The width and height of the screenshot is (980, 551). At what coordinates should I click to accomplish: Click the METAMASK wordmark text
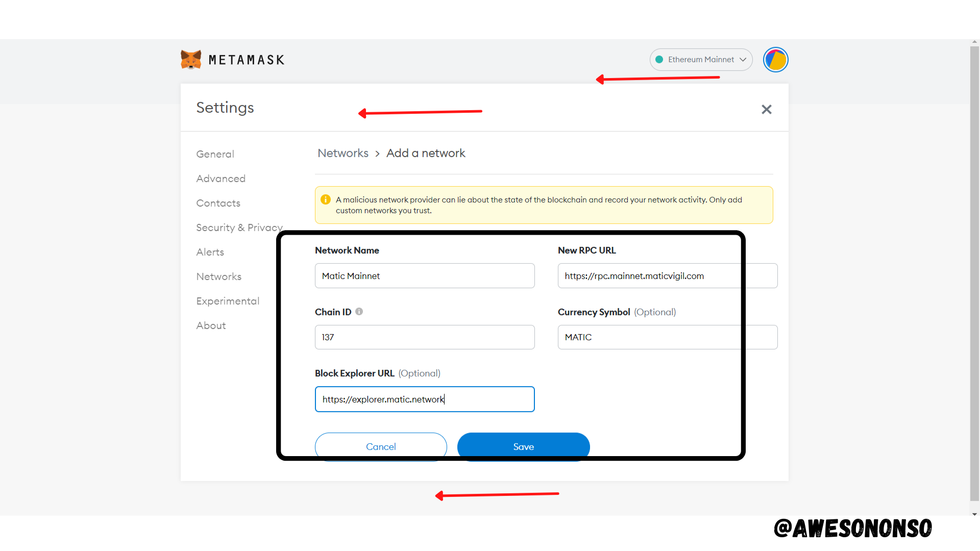(x=247, y=60)
